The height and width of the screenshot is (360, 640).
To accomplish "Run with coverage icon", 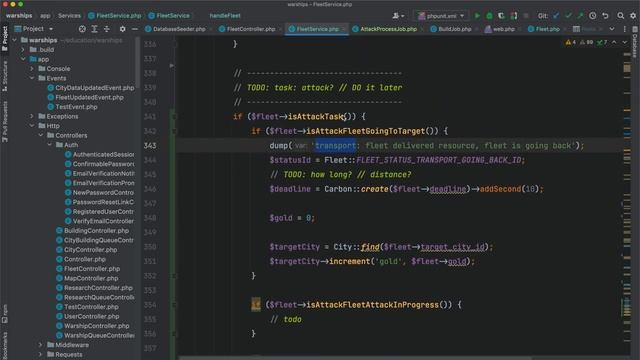I will click(x=501, y=16).
